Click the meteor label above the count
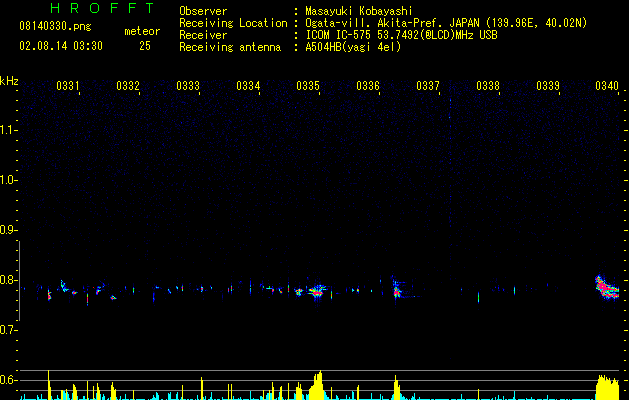The height and width of the screenshot is (400, 629). pyautogui.click(x=142, y=31)
